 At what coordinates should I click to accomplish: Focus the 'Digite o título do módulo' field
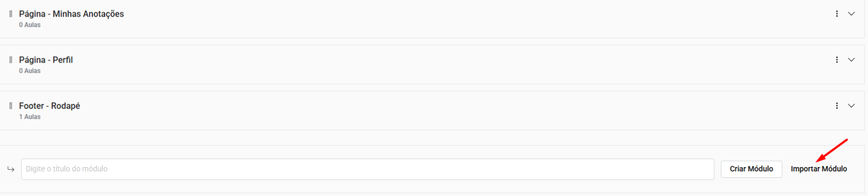pyautogui.click(x=367, y=169)
